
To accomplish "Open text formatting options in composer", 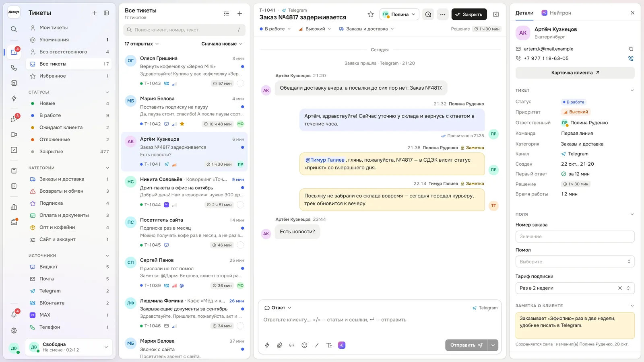I will pos(329,345).
